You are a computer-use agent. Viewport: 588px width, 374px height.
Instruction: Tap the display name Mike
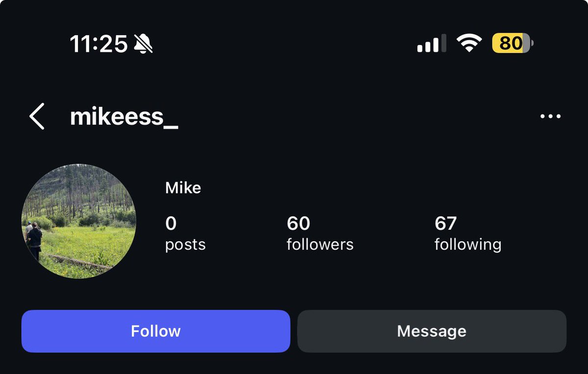(x=183, y=188)
